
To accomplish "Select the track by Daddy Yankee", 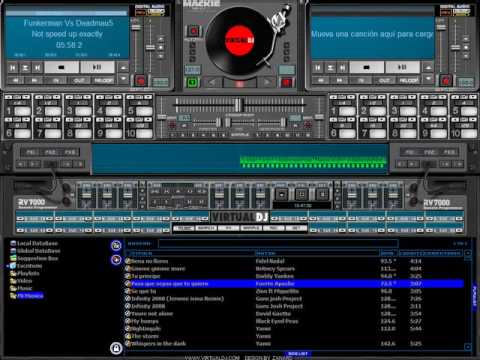I will click(294, 276).
